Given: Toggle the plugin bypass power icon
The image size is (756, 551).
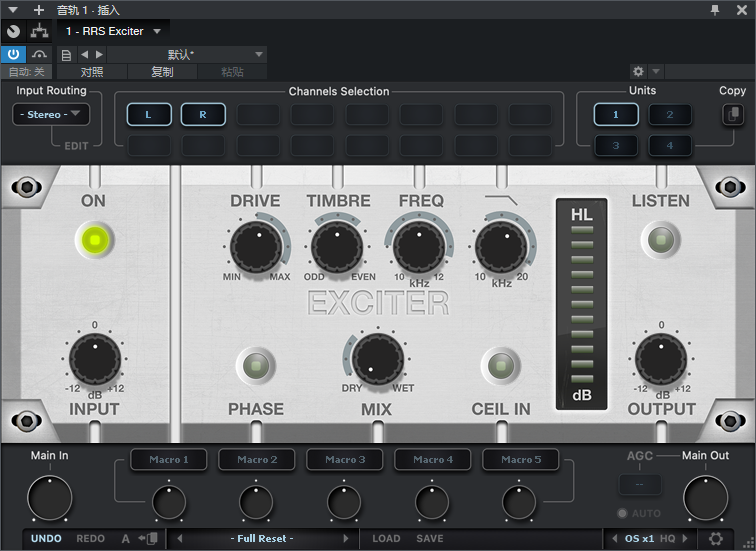Looking at the screenshot, I should tap(13, 54).
